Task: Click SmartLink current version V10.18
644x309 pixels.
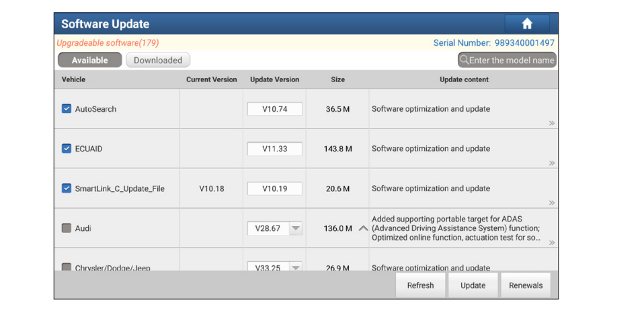Action: (212, 189)
